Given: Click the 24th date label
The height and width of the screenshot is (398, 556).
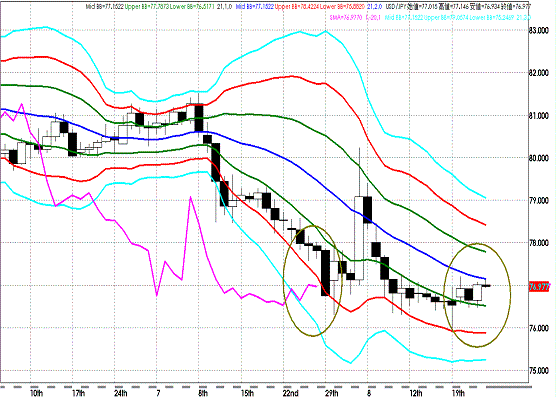Looking at the screenshot, I should (x=121, y=393).
